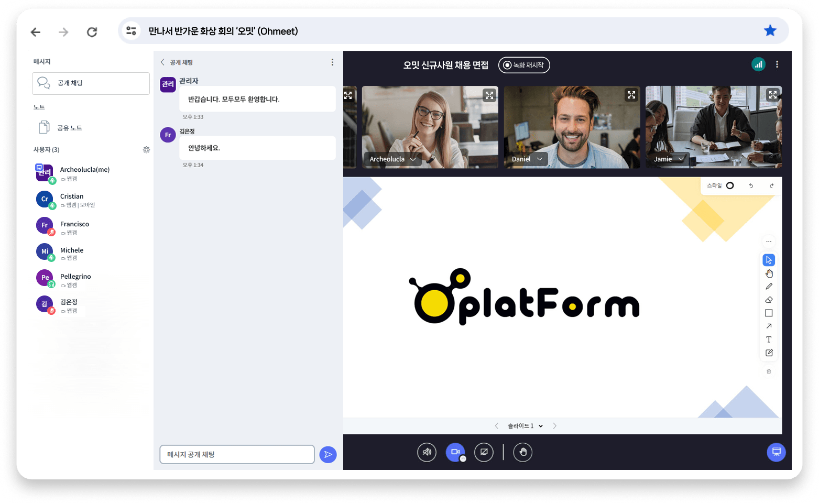Open the Daniel name dropdown

pos(527,159)
